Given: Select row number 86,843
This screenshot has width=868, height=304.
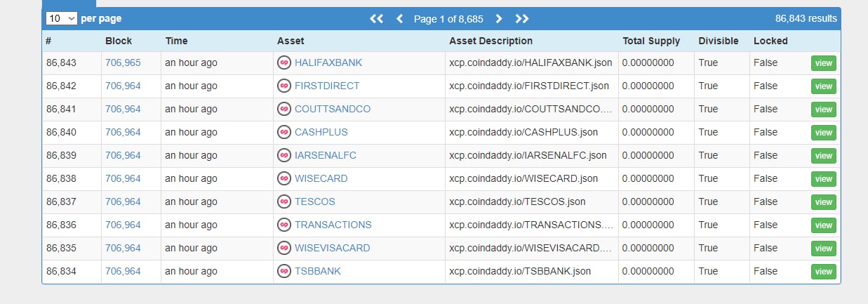Looking at the screenshot, I should pyautogui.click(x=61, y=62).
